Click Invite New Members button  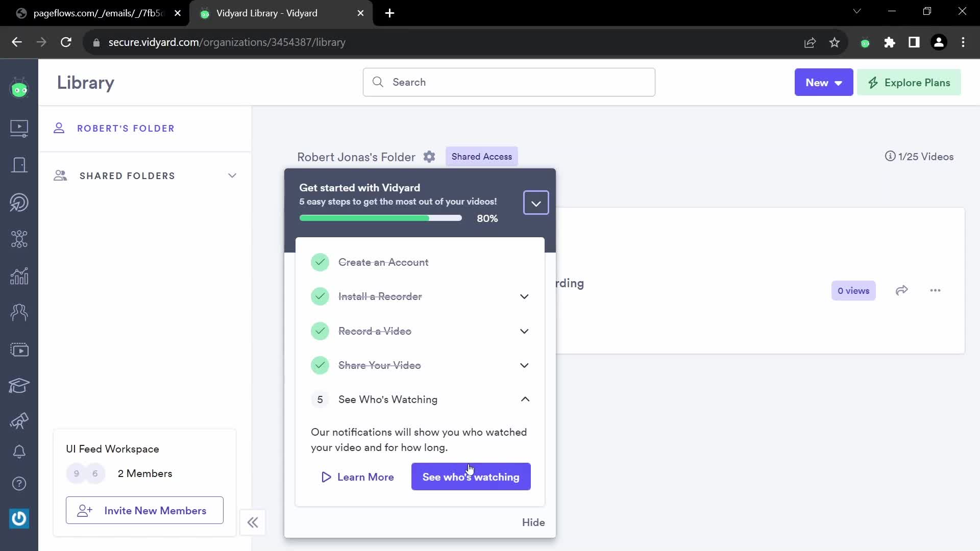144,510
